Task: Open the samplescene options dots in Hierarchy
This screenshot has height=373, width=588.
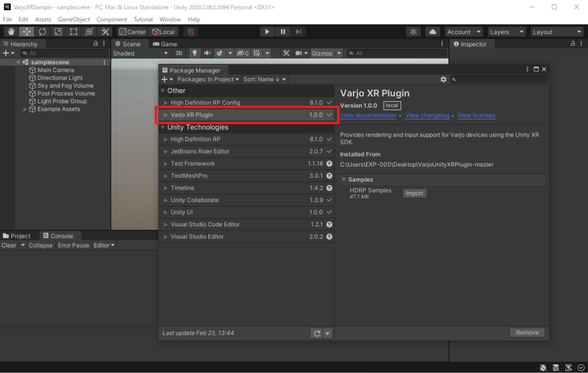Action: tap(104, 62)
